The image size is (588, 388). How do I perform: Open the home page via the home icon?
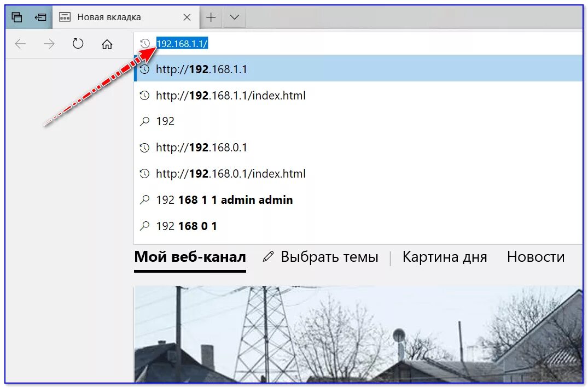107,44
